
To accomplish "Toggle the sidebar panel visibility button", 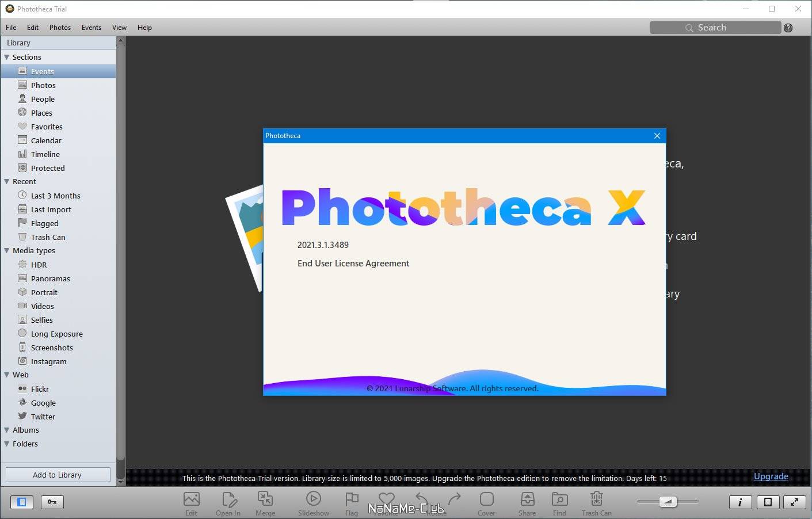I will pos(22,502).
